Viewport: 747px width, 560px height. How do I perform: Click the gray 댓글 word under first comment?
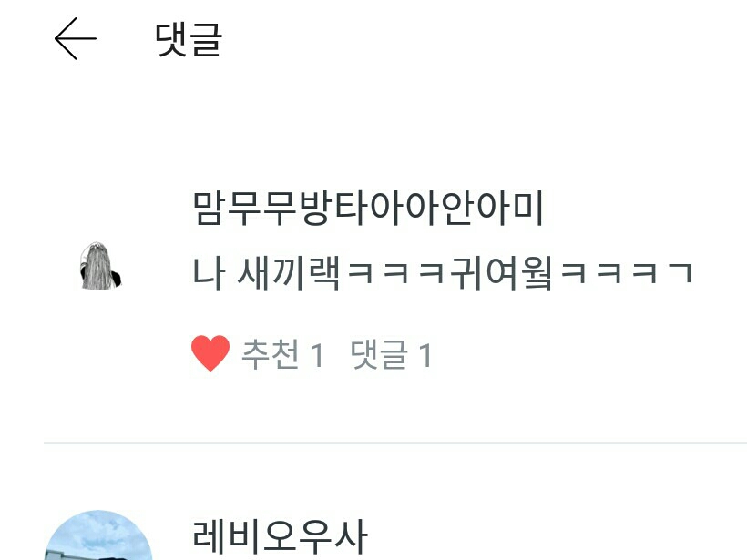(x=379, y=354)
